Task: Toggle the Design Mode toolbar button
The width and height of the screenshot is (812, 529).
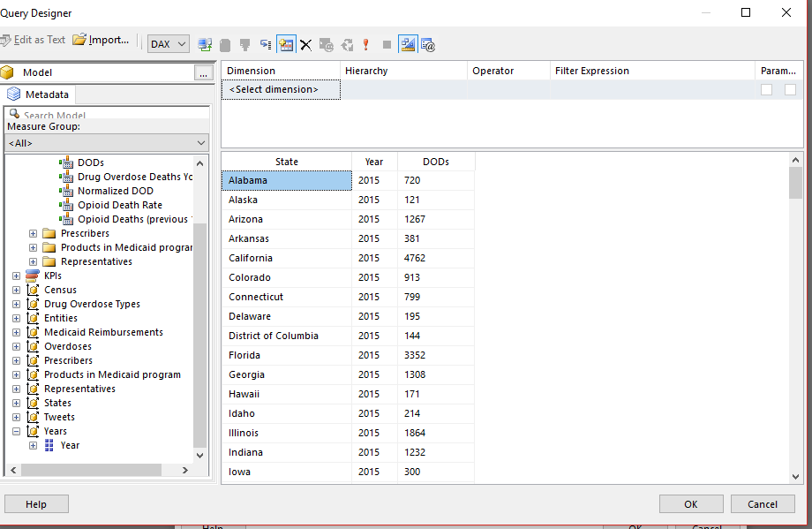Action: 408,44
